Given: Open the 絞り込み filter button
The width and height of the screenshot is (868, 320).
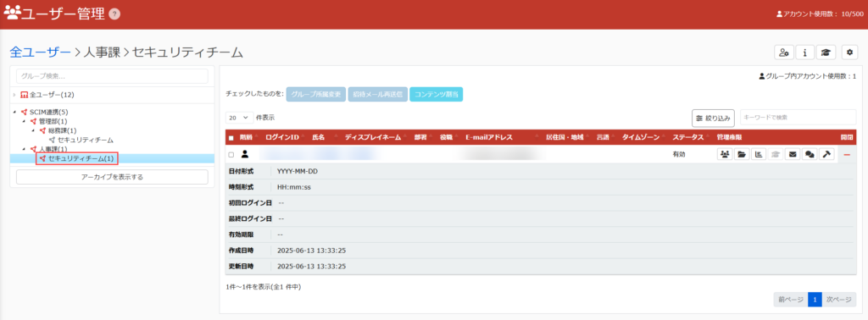Looking at the screenshot, I should (x=714, y=118).
